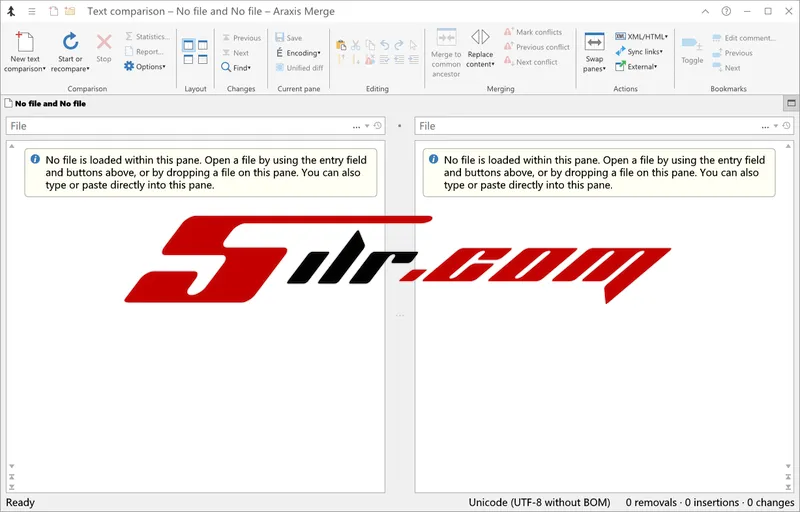Open Statistics from the Comparison group
800x512 pixels.
(x=147, y=37)
